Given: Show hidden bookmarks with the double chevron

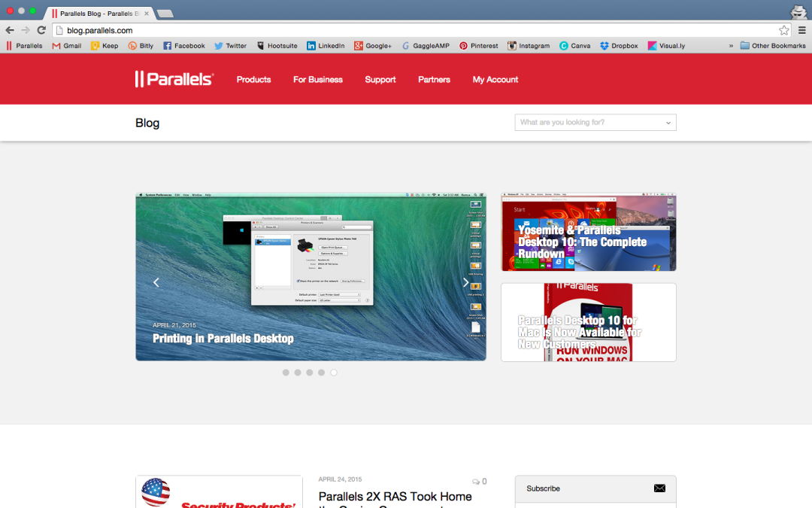Looking at the screenshot, I should click(x=731, y=46).
